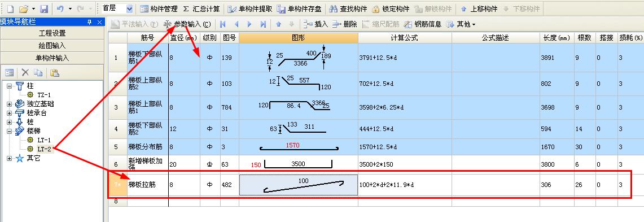Delete the rebar row with 删除
This screenshot has width=644, height=222.
click(x=345, y=24)
